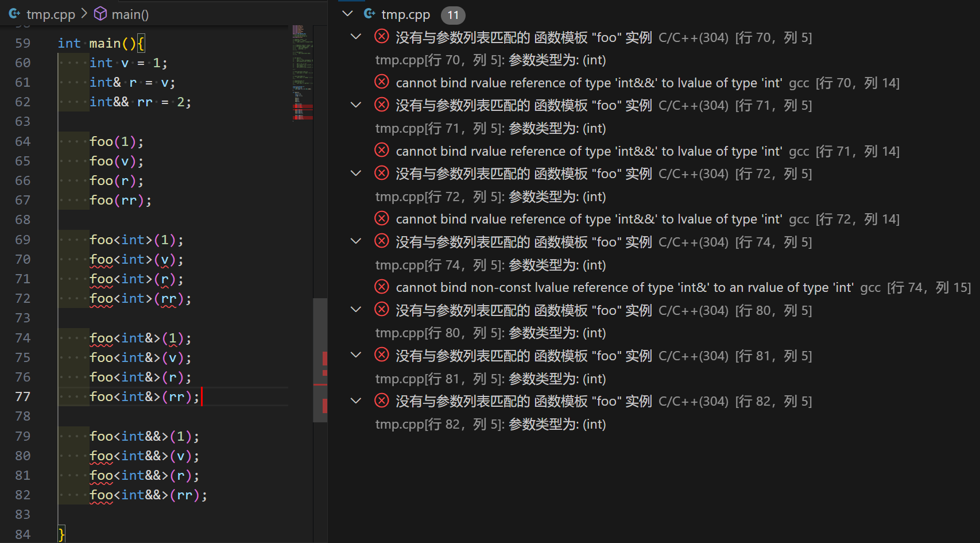Viewport: 980px width, 543px height.
Task: Click the 'int main(){' declaration line
Action: [x=102, y=43]
